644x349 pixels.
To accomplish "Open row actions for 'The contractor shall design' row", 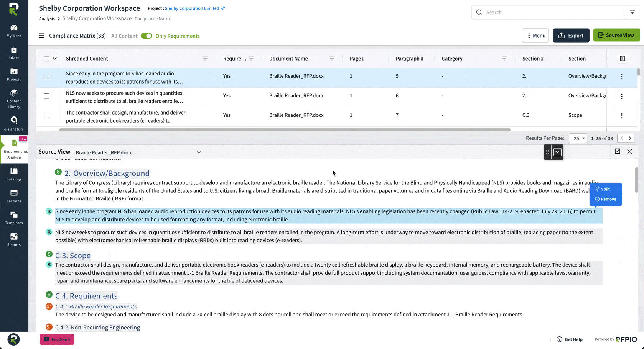I will point(622,116).
